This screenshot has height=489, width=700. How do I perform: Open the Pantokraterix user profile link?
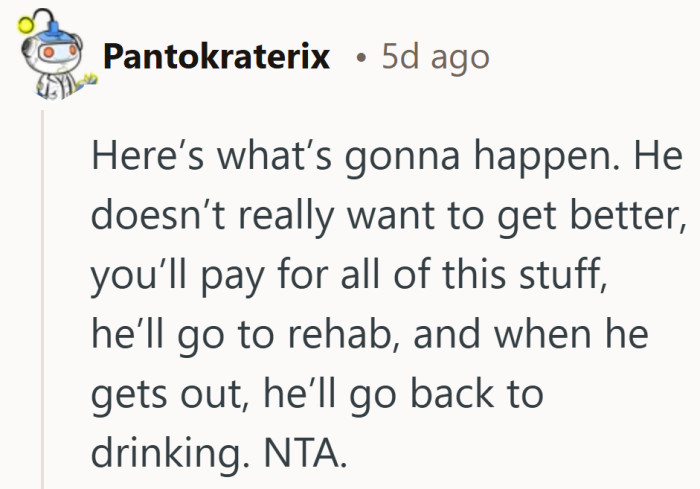click(217, 56)
